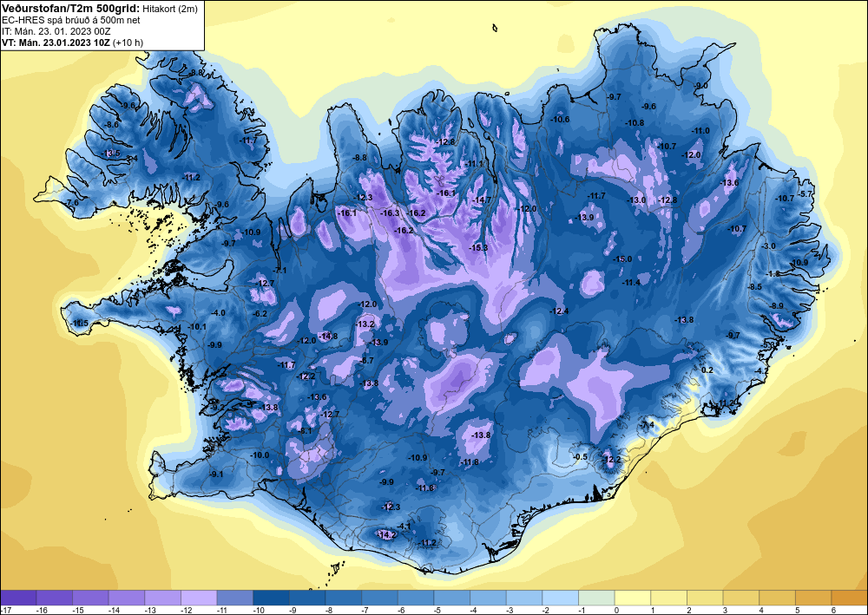Click the '-0.5' temperature value

(580, 457)
